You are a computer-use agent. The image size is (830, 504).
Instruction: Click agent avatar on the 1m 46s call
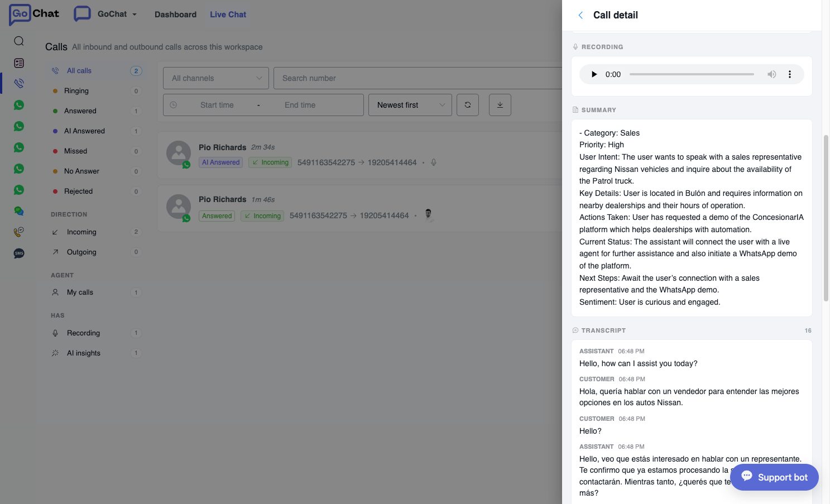429,215
